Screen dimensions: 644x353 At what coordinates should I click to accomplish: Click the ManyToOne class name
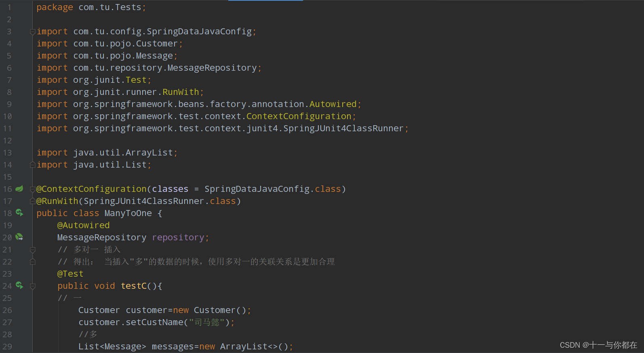[x=128, y=213]
